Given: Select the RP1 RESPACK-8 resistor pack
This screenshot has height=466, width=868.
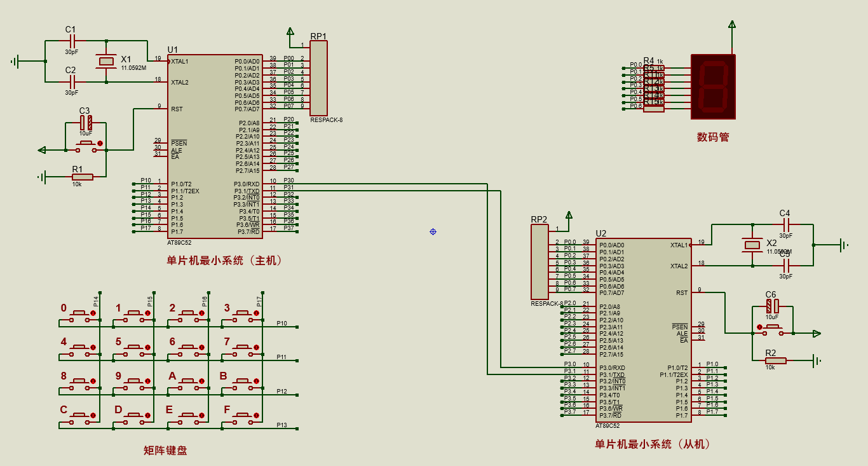Looking at the screenshot, I should pyautogui.click(x=318, y=78).
